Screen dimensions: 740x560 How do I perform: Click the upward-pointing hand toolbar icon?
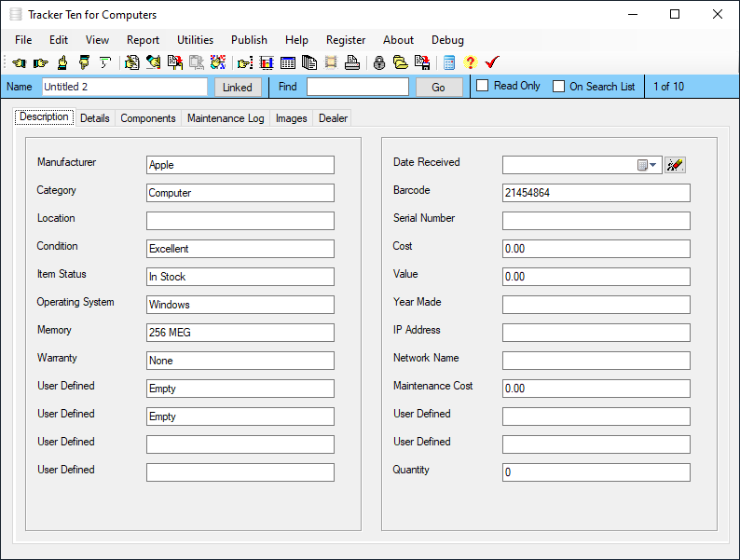(x=62, y=63)
